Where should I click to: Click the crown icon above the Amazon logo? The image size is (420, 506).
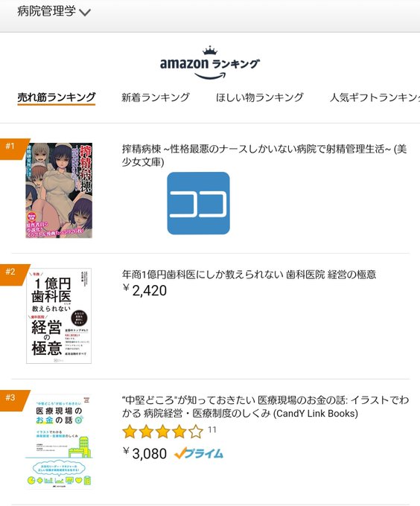[210, 51]
